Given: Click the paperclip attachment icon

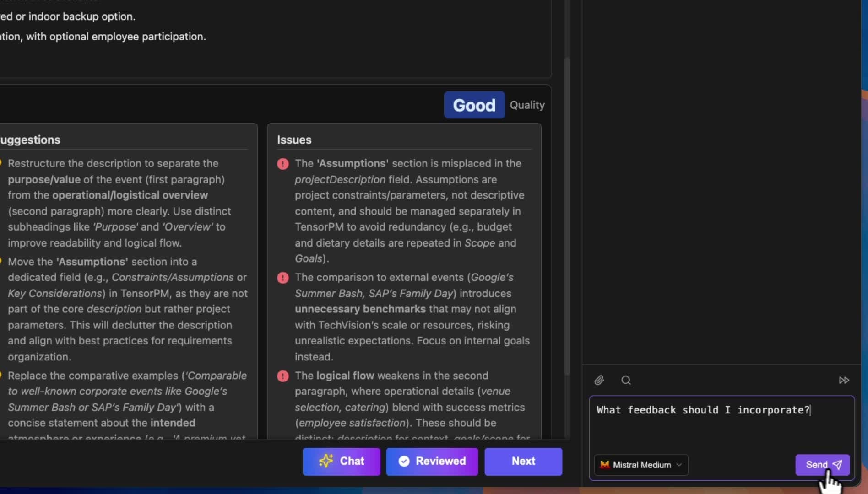Looking at the screenshot, I should point(599,380).
